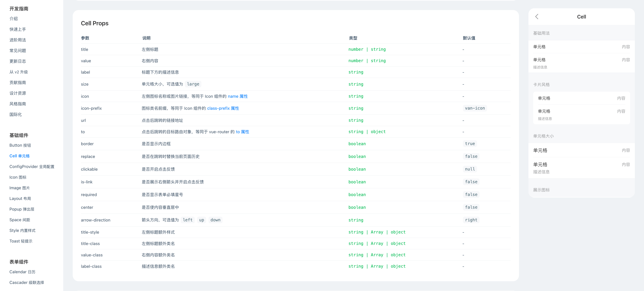Click the url parameter name

tap(83, 121)
